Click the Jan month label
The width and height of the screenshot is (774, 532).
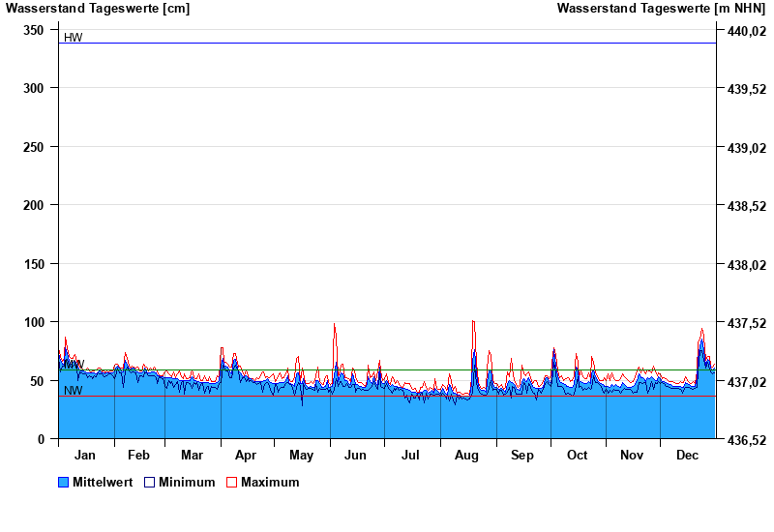pos(85,456)
